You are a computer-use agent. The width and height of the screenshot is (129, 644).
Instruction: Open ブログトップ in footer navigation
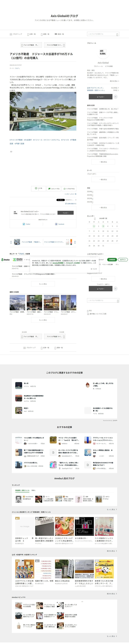[30, 348]
